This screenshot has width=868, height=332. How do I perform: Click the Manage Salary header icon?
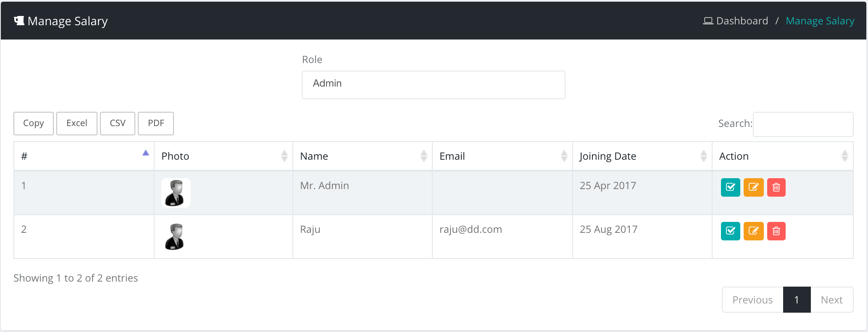(x=19, y=21)
